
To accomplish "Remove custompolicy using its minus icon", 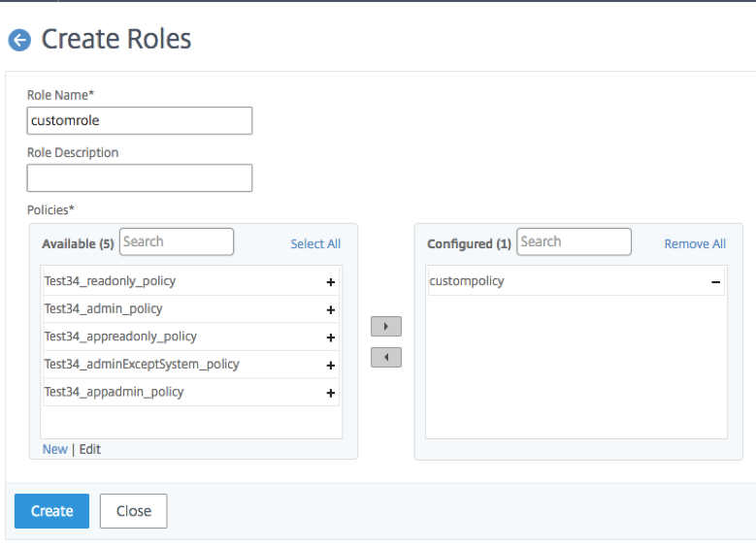I will (x=715, y=282).
